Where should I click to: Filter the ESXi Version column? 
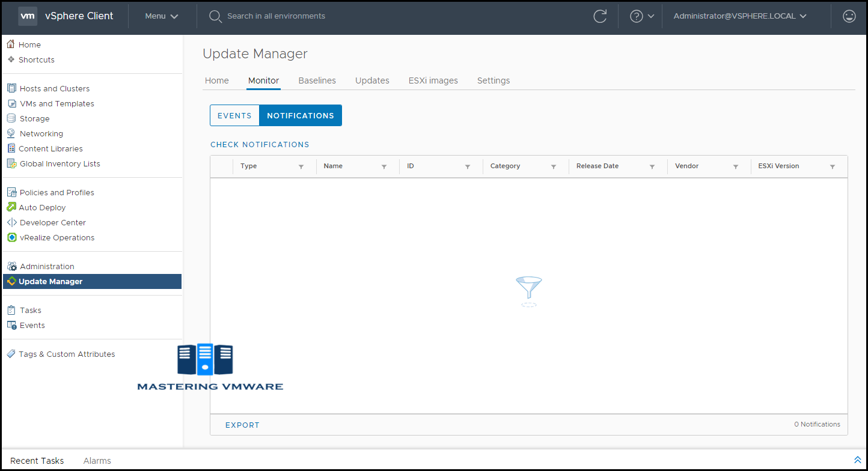coord(833,167)
